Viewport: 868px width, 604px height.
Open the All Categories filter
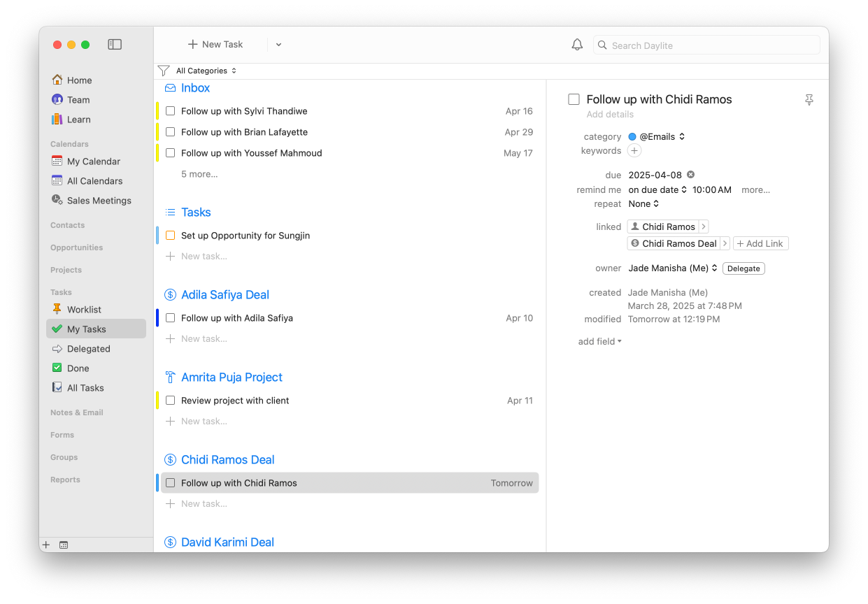(206, 71)
